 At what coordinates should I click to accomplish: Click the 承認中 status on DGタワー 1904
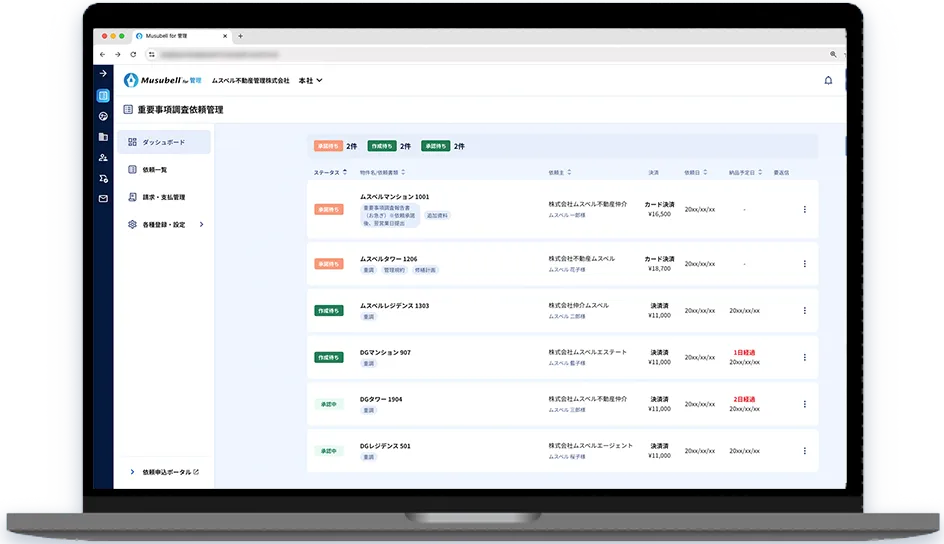[x=329, y=404]
